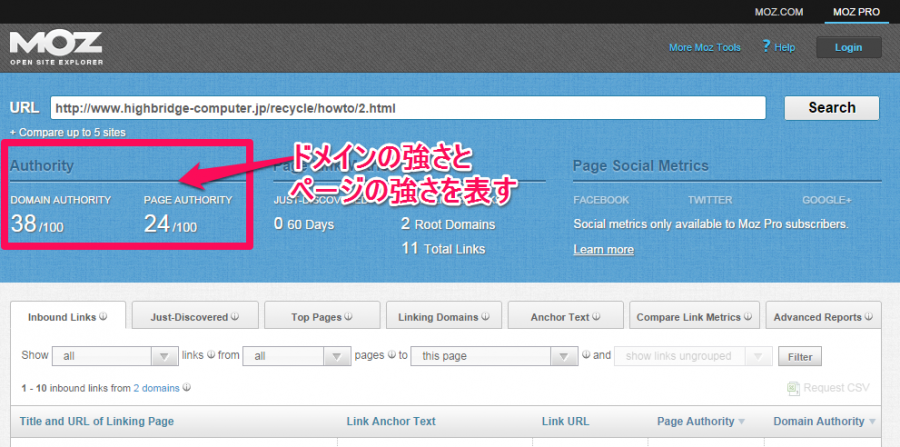900x447 pixels.
Task: Click the '0 60 Days' value
Action: pos(304,224)
